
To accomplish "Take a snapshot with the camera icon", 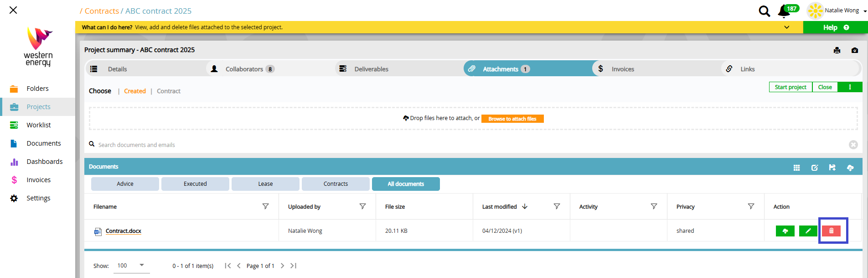I will pos(855,50).
